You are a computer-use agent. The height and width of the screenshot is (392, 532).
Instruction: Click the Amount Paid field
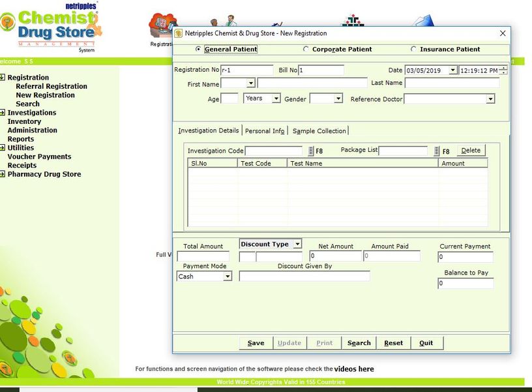tap(392, 256)
